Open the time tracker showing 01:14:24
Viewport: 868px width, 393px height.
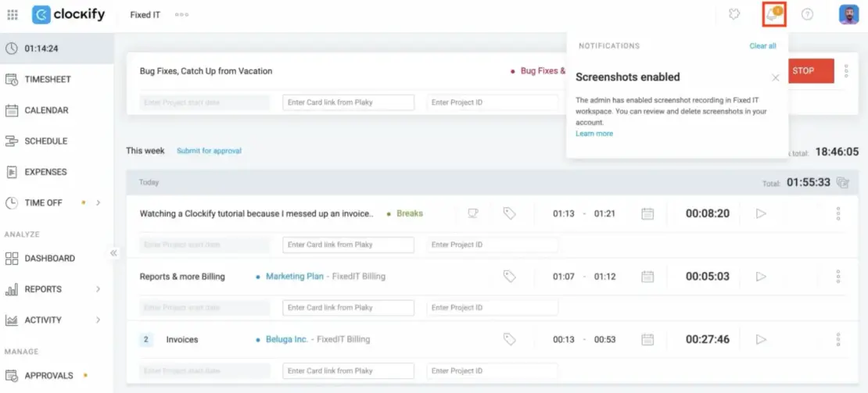[x=56, y=48]
